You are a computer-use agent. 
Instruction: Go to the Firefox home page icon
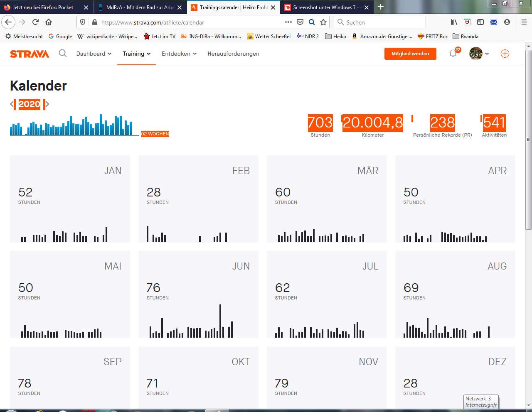(49, 22)
